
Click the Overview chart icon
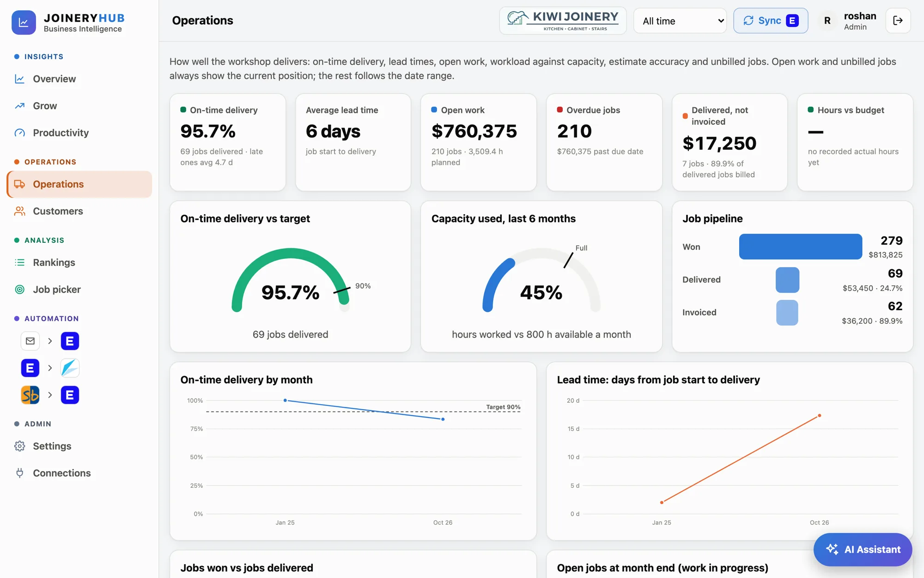pos(19,79)
